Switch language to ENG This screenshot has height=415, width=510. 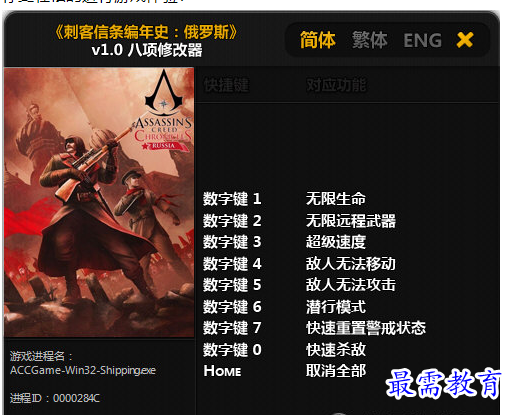(x=422, y=40)
